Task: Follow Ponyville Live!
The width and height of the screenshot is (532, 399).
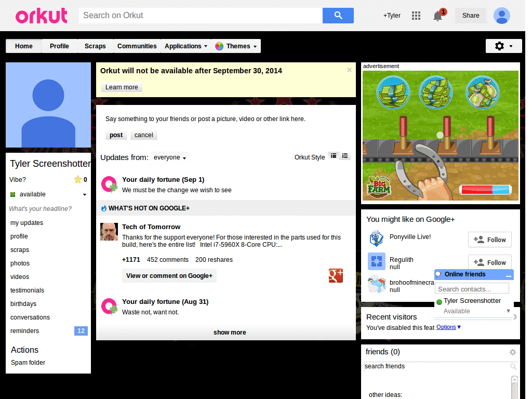Action: click(489, 240)
